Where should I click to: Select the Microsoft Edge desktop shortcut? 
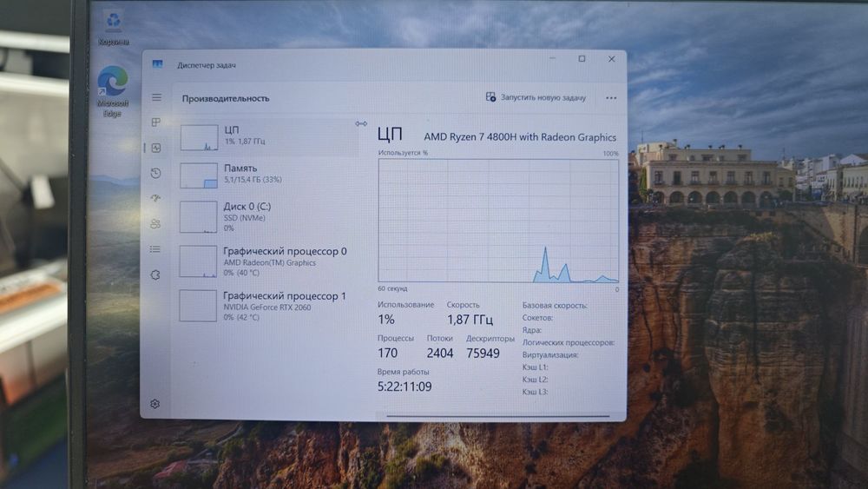112,91
